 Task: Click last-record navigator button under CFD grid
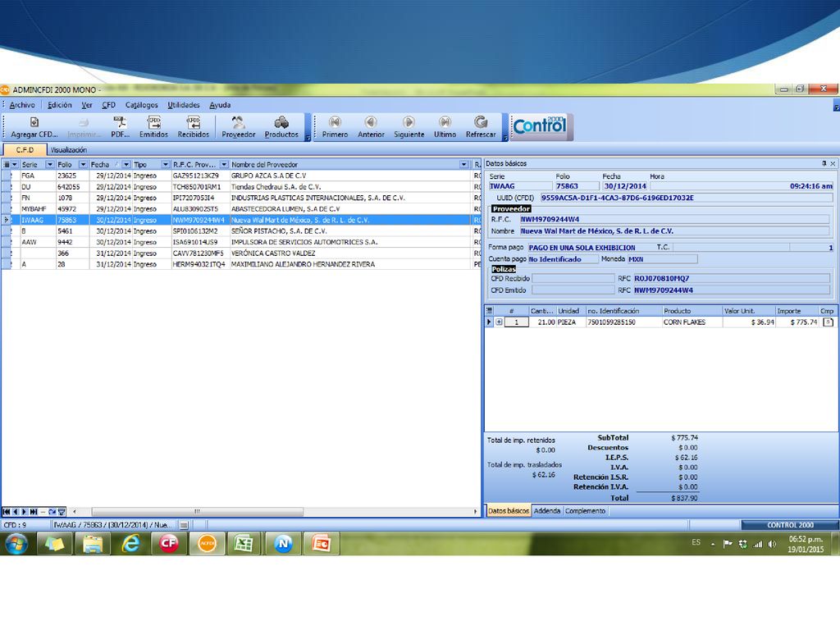pos(33,512)
